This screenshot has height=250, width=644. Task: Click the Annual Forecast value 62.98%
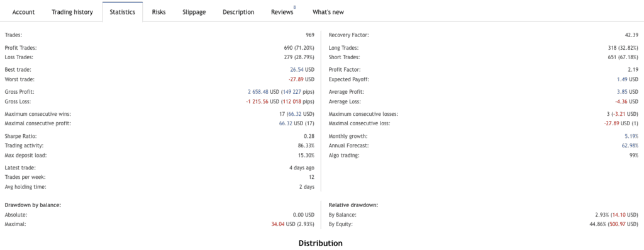[630, 145]
